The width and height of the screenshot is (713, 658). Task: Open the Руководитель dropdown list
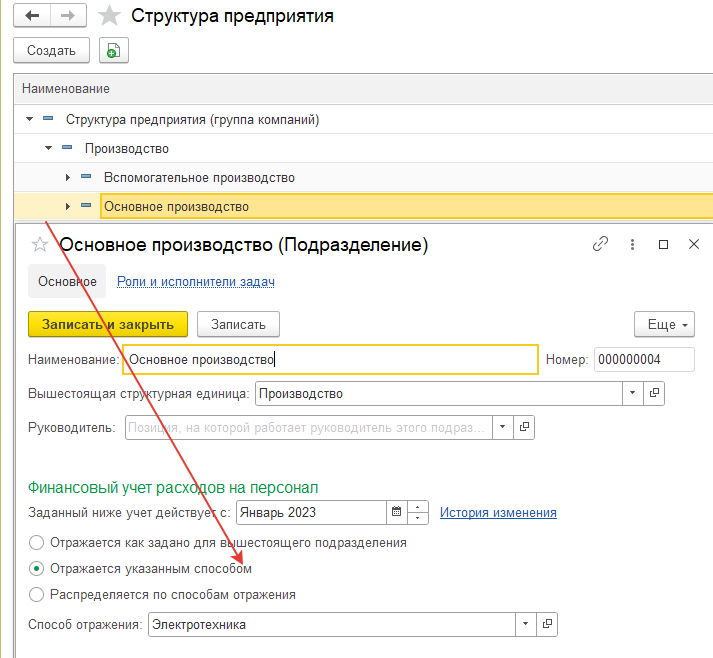[502, 427]
